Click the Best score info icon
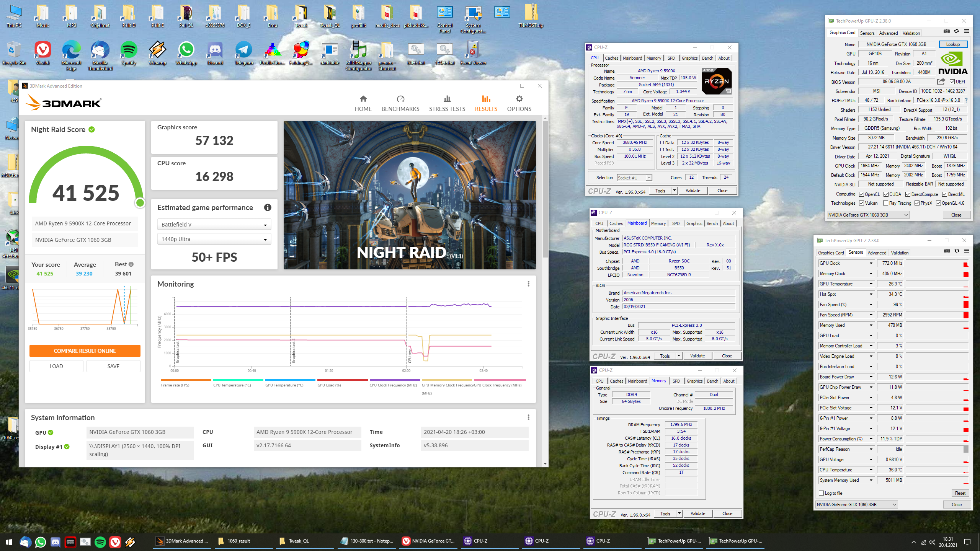The height and width of the screenshot is (551, 980). (x=131, y=264)
